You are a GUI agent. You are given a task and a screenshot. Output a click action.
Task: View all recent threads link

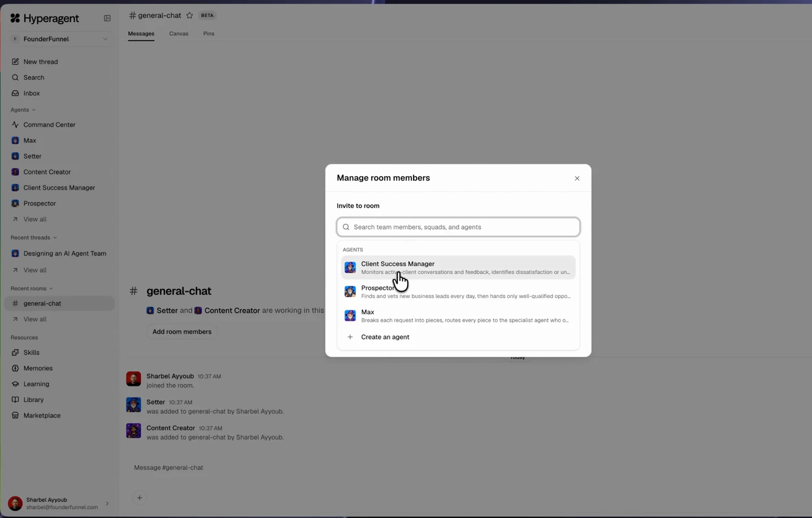[x=35, y=270]
